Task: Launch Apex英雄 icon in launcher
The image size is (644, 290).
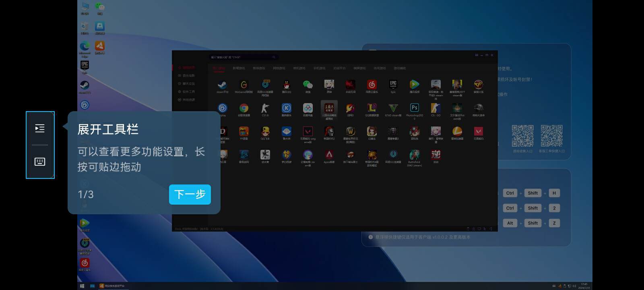Action: pos(329,155)
